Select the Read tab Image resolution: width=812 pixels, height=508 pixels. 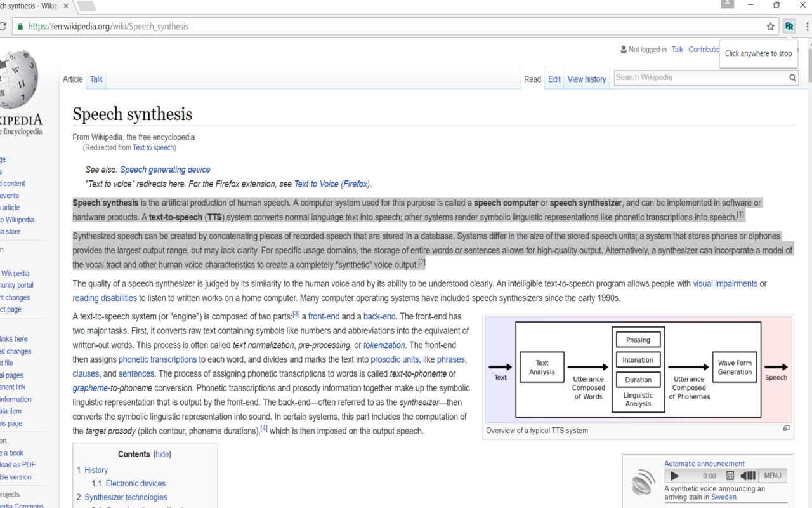coord(533,79)
